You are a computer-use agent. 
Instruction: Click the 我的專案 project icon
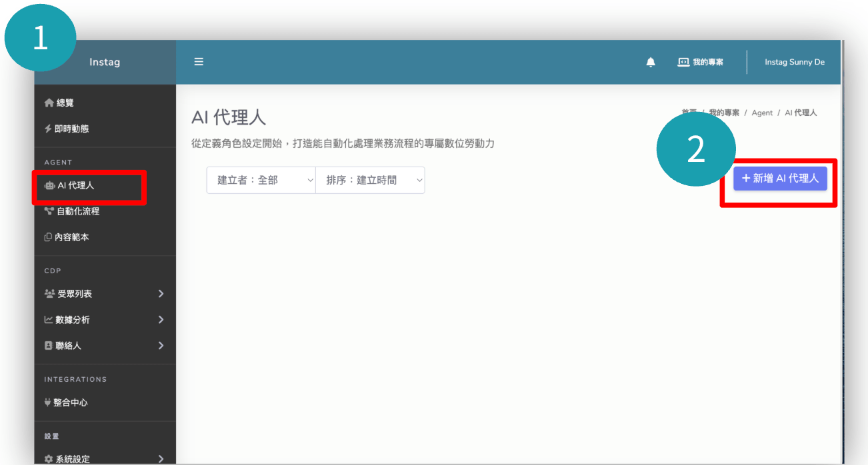[683, 62]
